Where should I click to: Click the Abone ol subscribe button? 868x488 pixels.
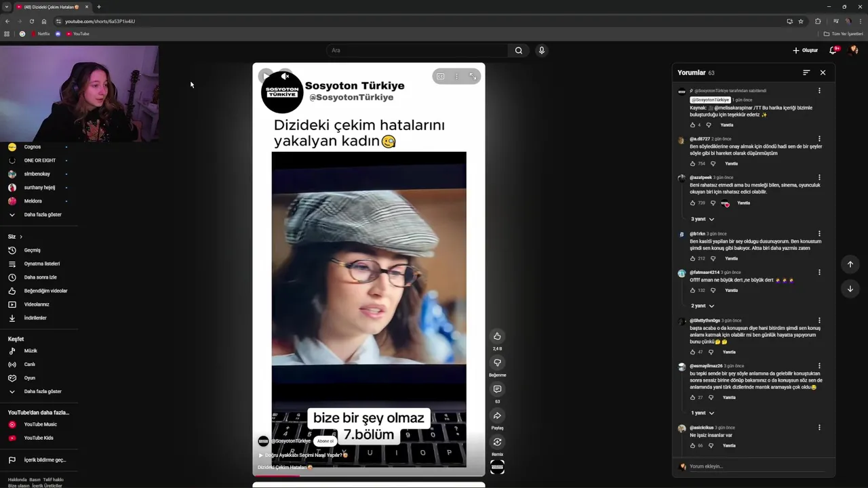(325, 441)
